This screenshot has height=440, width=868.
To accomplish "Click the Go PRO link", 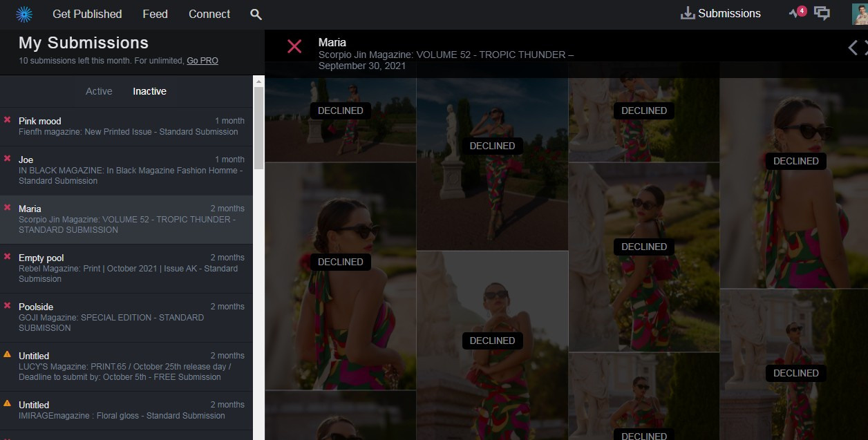I will [202, 61].
